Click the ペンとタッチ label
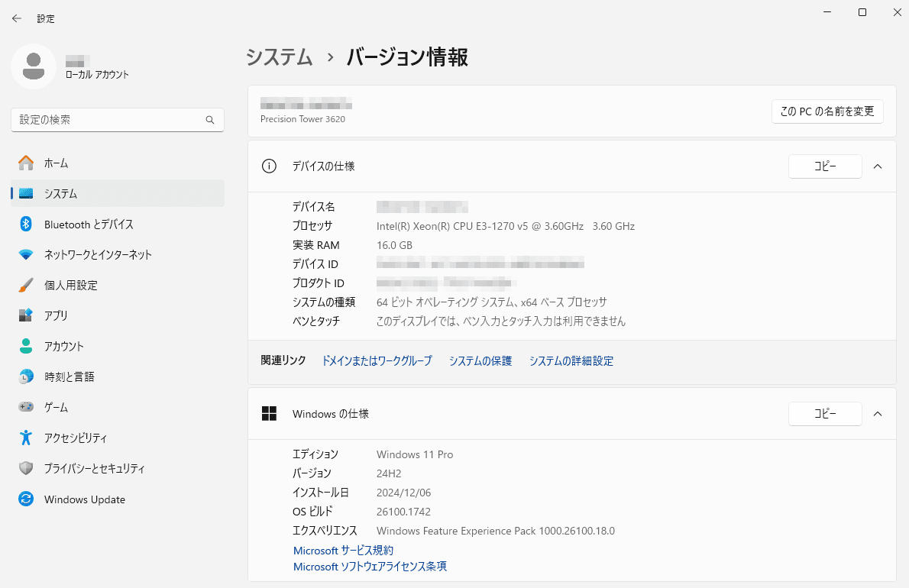Image resolution: width=909 pixels, height=588 pixels. pos(316,321)
